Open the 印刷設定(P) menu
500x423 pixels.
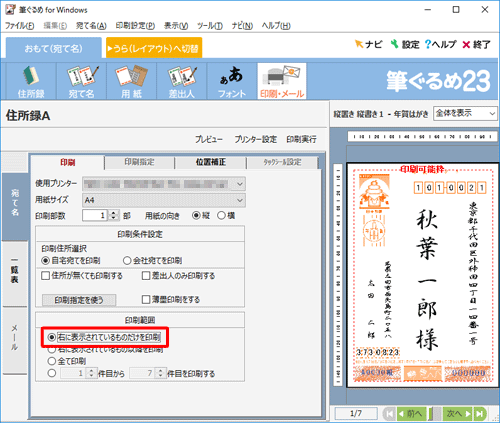(x=135, y=26)
